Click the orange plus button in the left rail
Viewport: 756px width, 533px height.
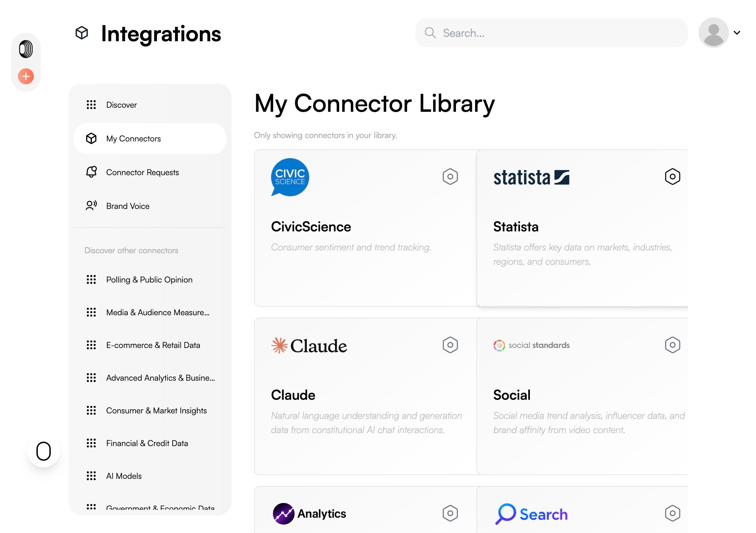26,76
